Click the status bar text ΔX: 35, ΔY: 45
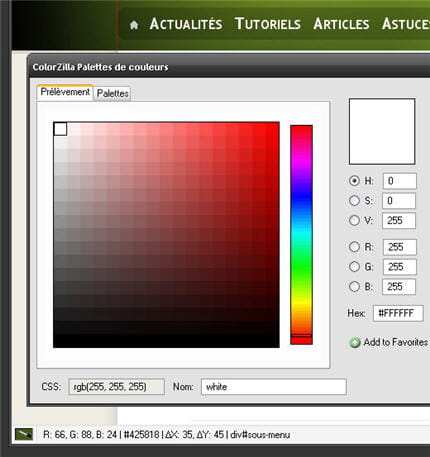Image resolution: width=430 pixels, height=457 pixels. tap(195, 435)
